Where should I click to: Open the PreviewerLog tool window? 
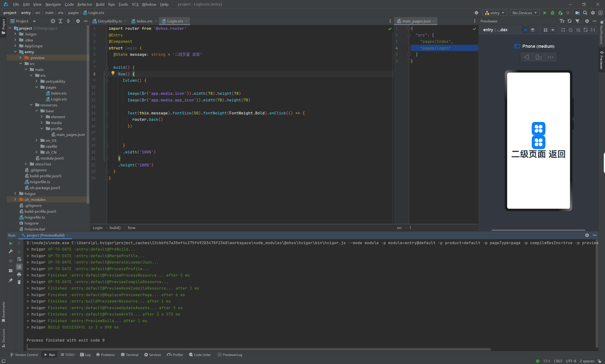230,355
